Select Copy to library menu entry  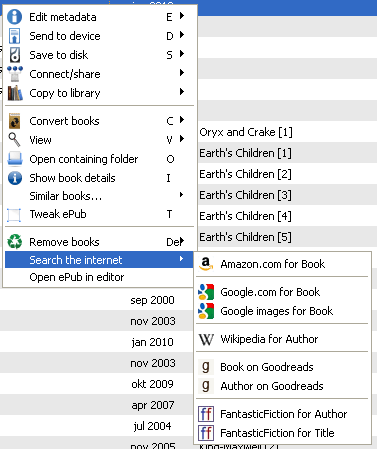pos(99,93)
